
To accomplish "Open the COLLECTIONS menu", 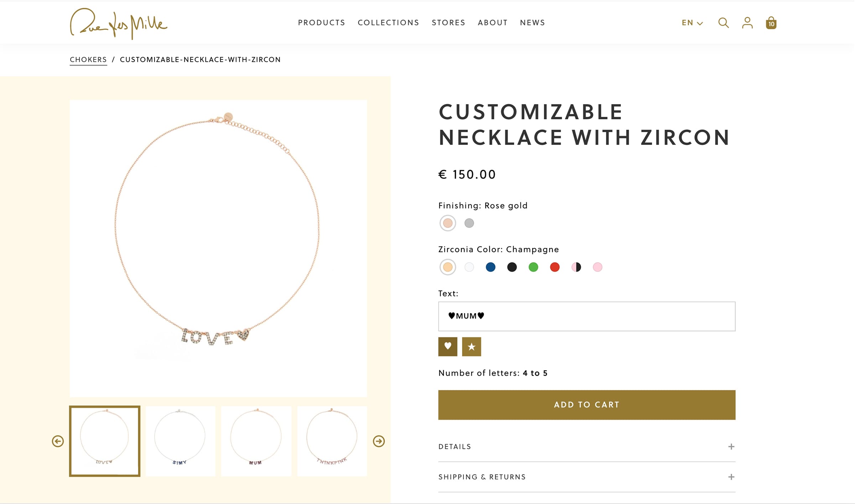I will 388,22.
